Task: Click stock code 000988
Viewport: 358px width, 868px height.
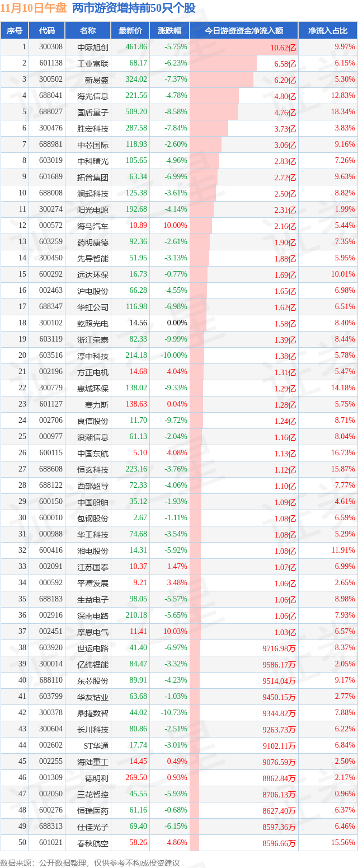Action: point(51,534)
